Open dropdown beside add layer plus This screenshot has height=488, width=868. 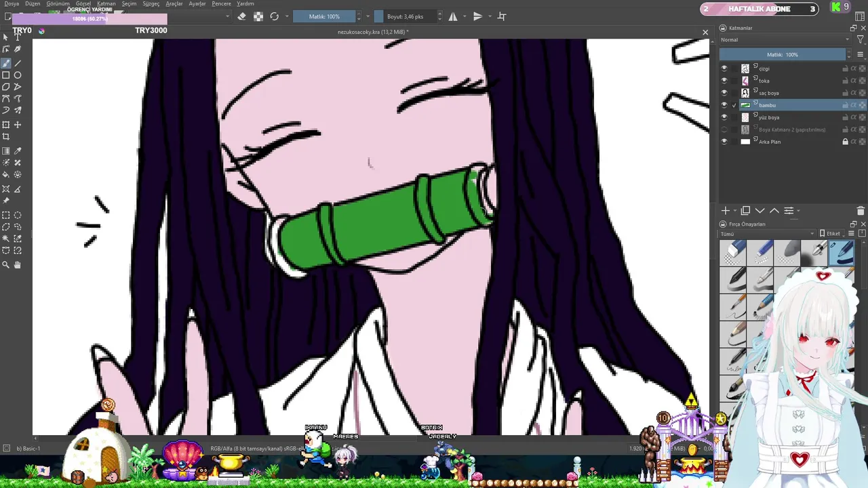tap(734, 211)
